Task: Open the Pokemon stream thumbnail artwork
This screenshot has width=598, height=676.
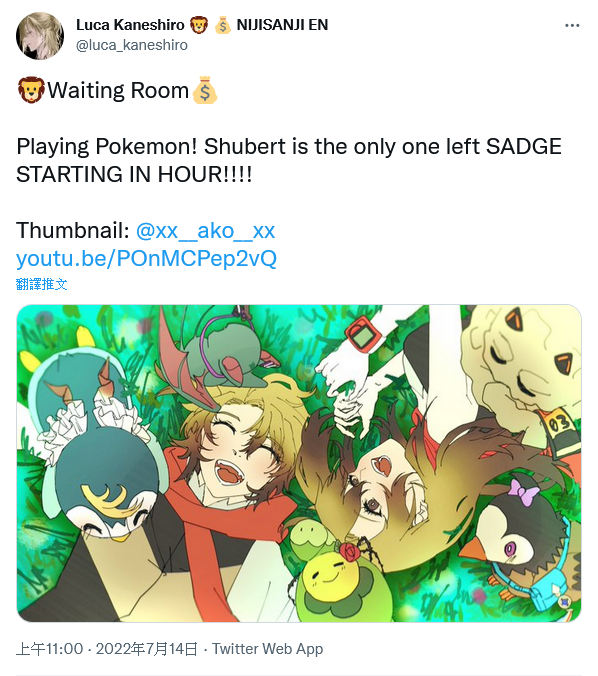Action: (299, 463)
